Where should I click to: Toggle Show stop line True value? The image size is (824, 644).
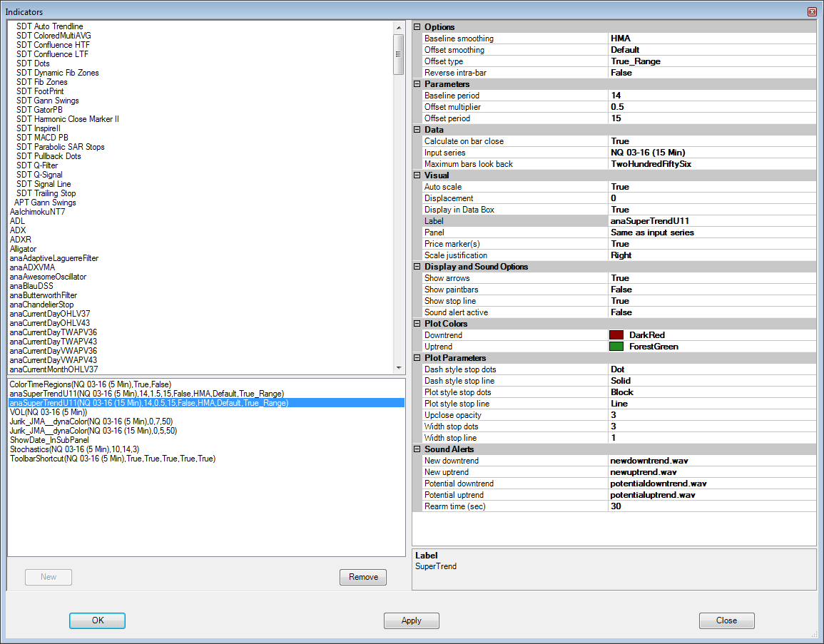pyautogui.click(x=712, y=301)
